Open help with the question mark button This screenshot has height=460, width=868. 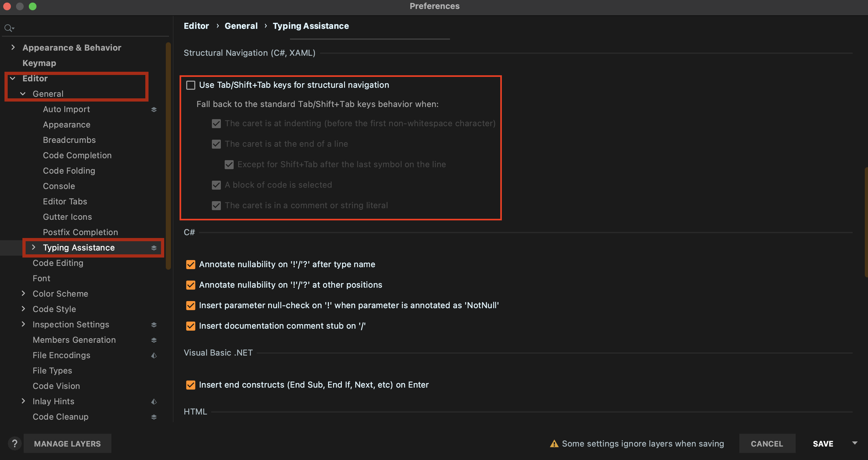click(14, 443)
